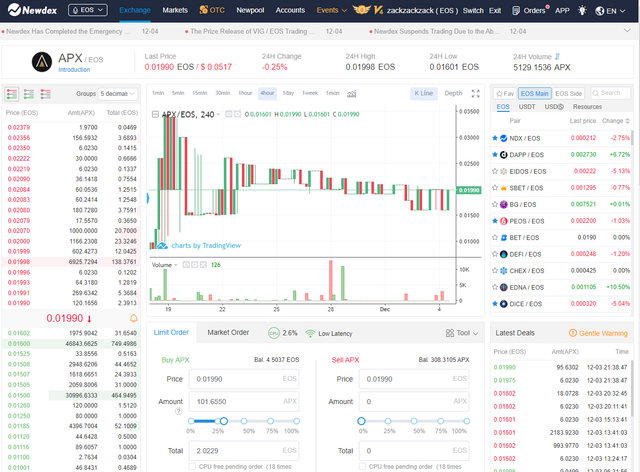Open the Volume indicator dropdown arrow

176,265
